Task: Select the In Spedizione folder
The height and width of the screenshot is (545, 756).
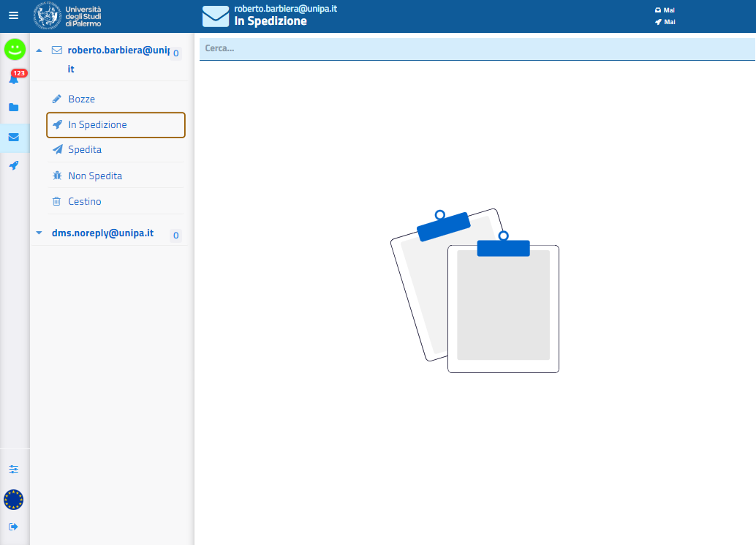Action: [x=97, y=125]
